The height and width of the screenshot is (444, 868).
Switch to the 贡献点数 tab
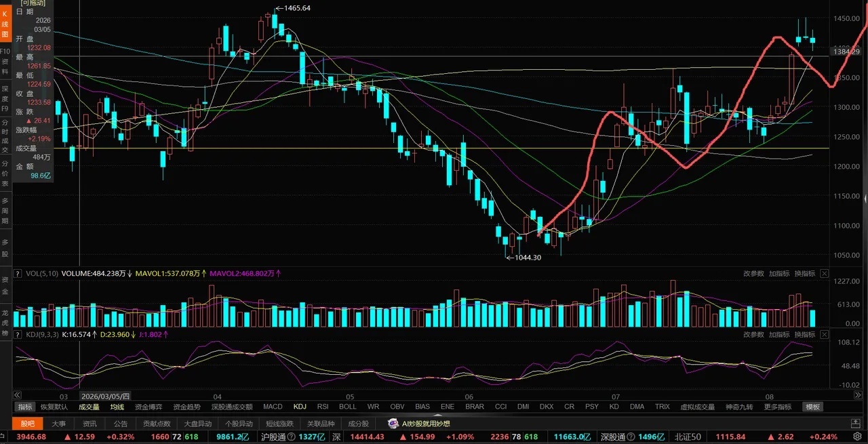pyautogui.click(x=155, y=424)
